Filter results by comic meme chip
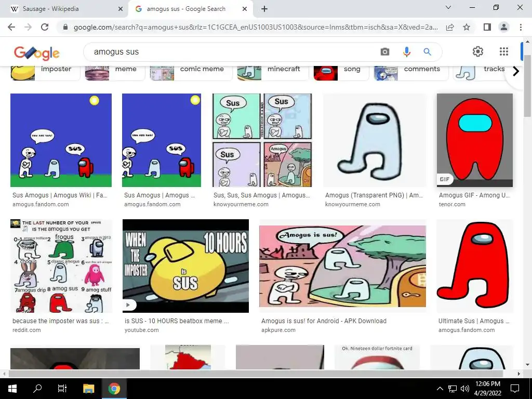This screenshot has height=399, width=532. point(191,73)
